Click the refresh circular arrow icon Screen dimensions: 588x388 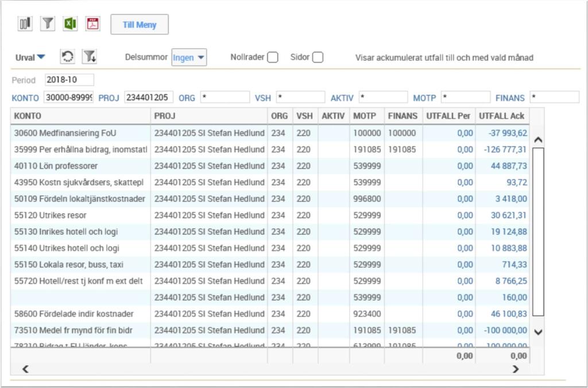68,57
